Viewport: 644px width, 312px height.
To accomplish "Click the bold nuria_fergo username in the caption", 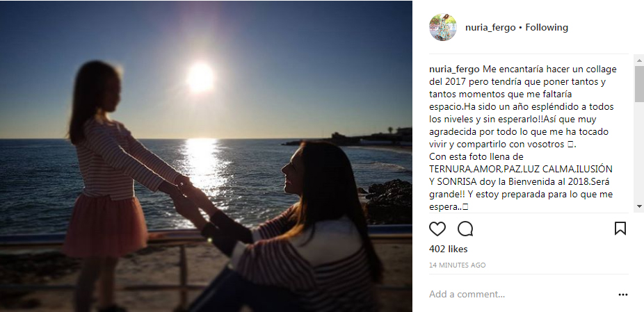I will [454, 69].
